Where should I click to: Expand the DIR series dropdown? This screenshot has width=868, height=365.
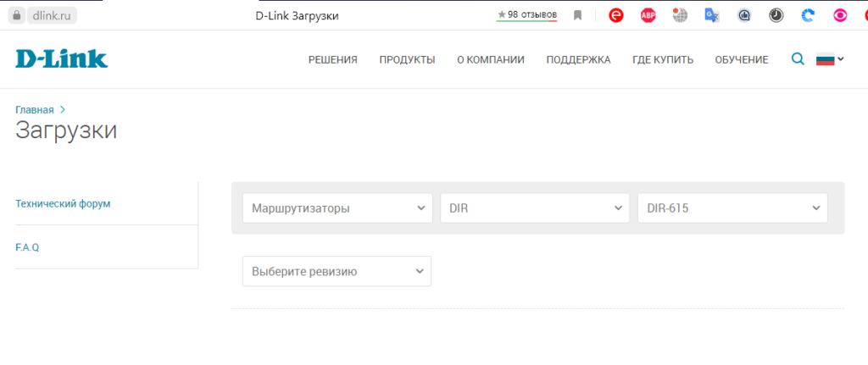click(535, 208)
